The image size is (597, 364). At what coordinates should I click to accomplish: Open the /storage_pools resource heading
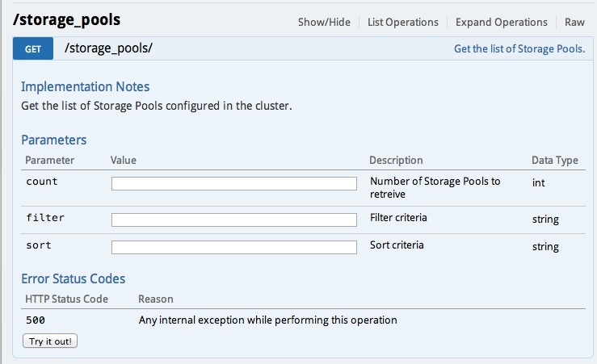pyautogui.click(x=66, y=20)
